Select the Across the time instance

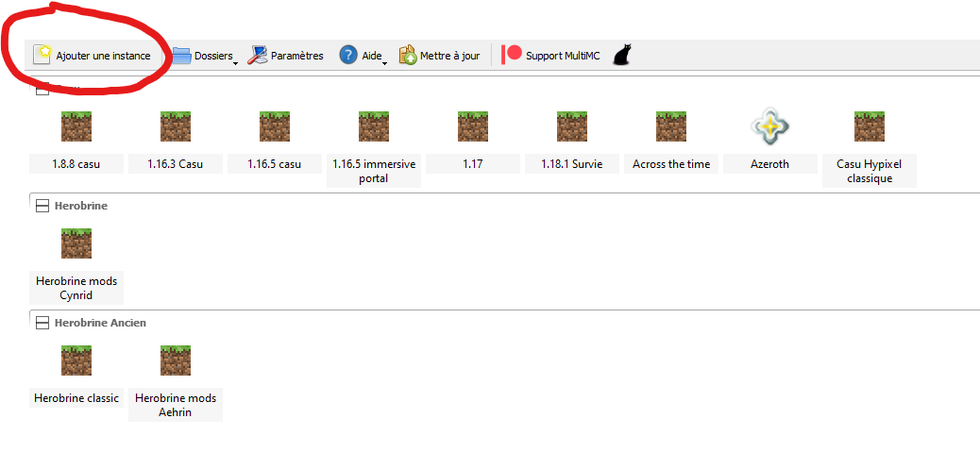[x=671, y=142]
